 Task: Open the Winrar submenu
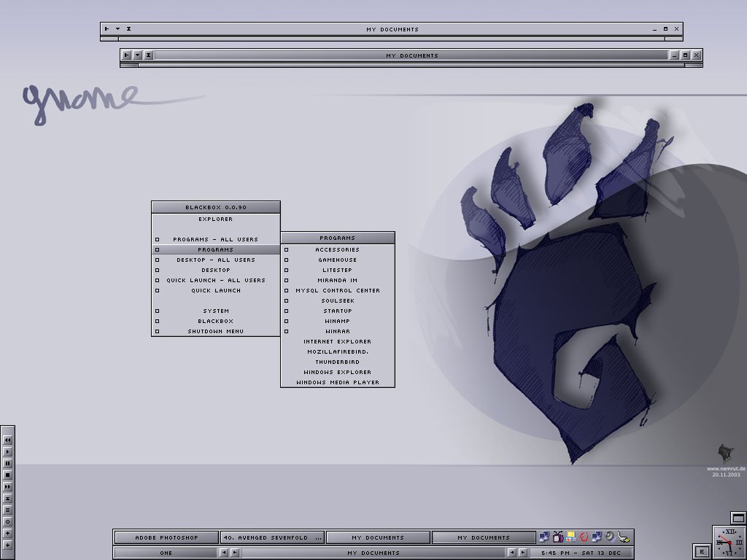[x=338, y=332]
